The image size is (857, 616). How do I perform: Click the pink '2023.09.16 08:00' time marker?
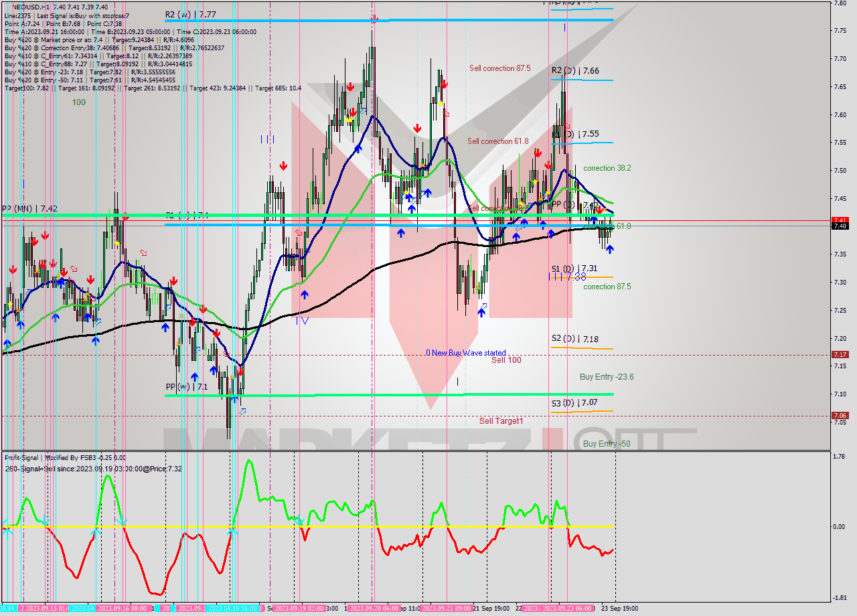(123, 609)
